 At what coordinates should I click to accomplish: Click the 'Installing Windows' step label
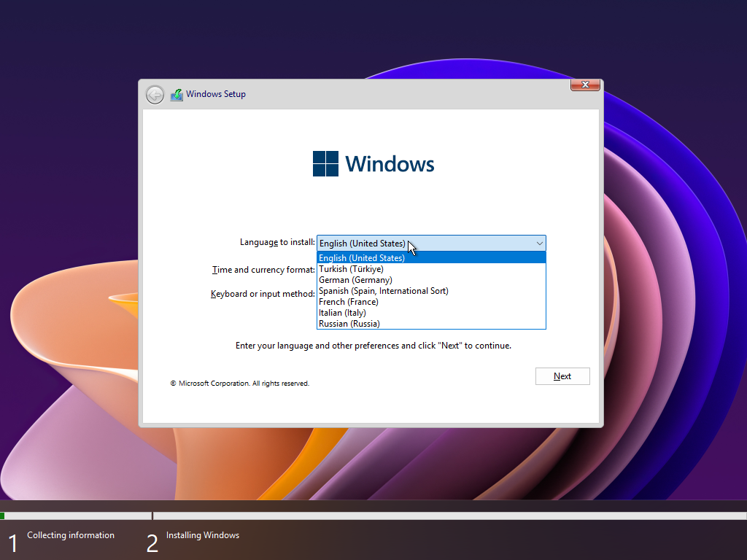pos(203,535)
